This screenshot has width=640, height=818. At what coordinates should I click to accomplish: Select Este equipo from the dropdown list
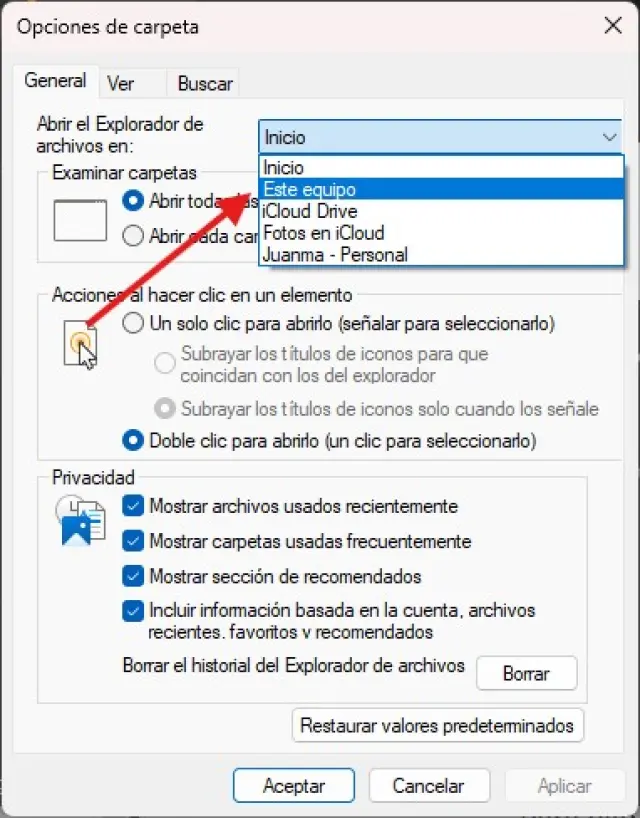pyautogui.click(x=441, y=189)
